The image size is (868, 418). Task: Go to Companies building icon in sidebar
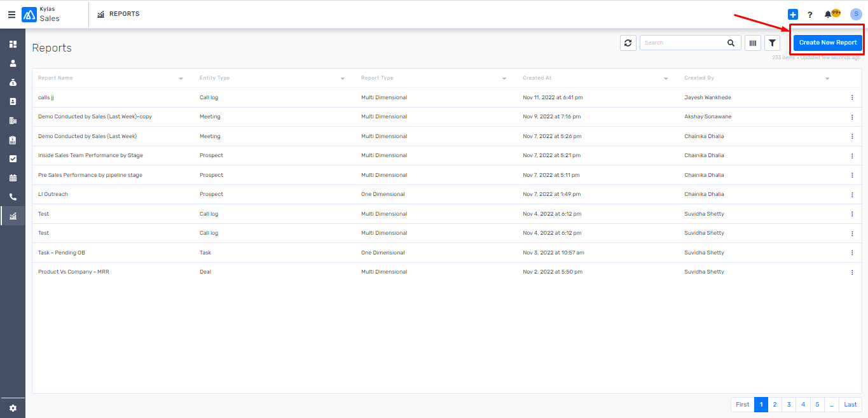pyautogui.click(x=13, y=121)
